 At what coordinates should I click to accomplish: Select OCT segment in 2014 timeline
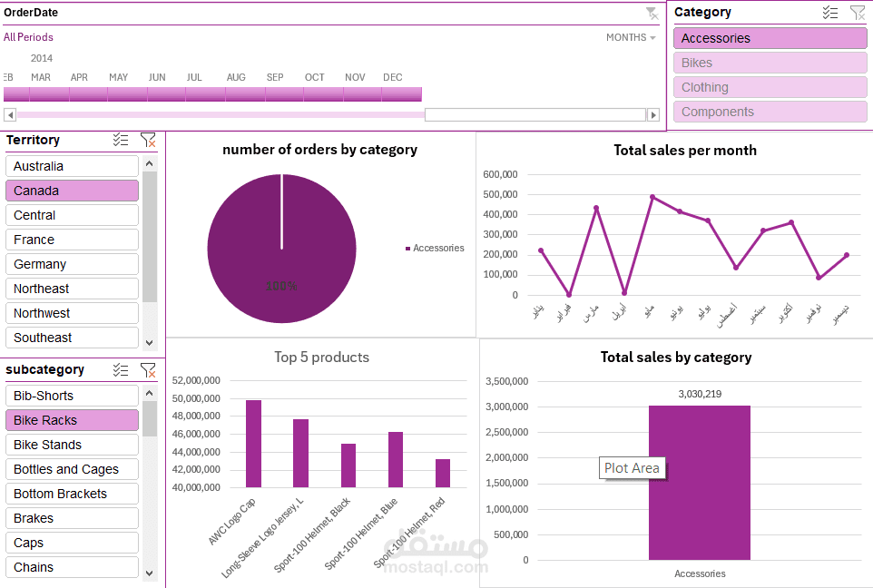pyautogui.click(x=323, y=94)
